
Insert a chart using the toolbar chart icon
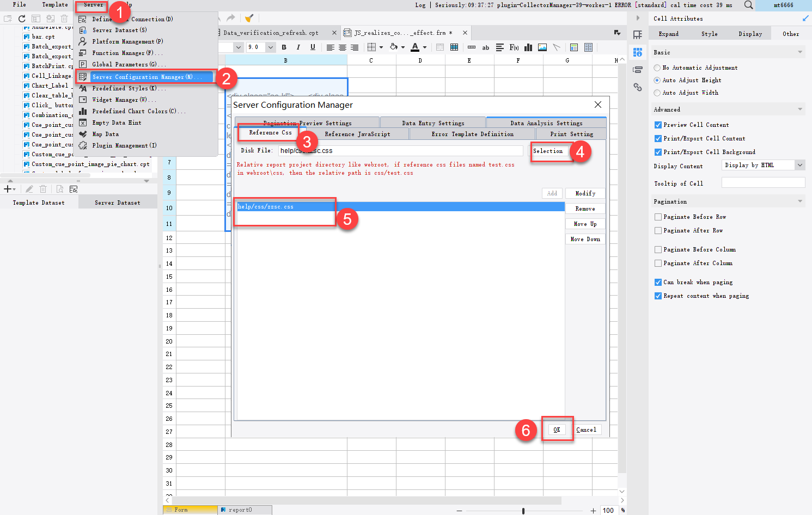(527, 47)
